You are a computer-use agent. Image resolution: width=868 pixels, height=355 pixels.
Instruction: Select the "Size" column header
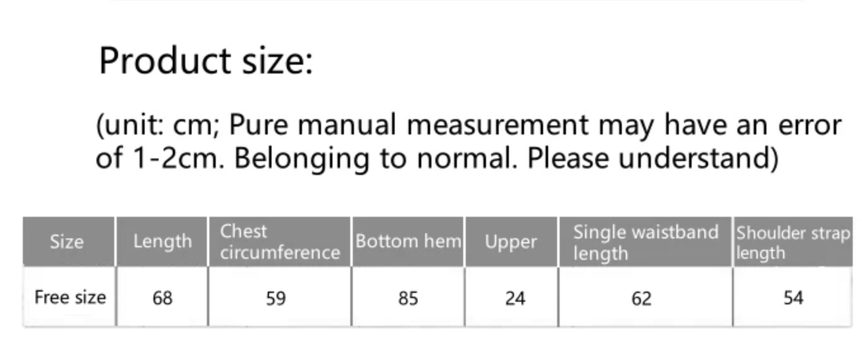(67, 242)
